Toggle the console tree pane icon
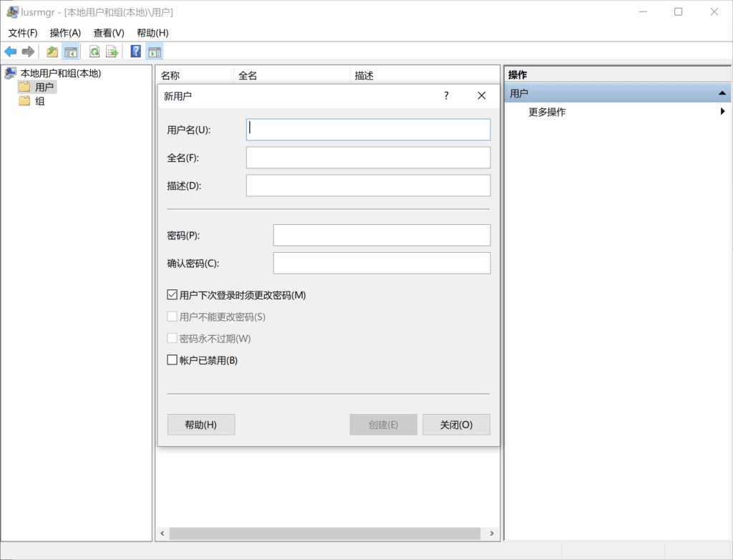 (x=70, y=51)
